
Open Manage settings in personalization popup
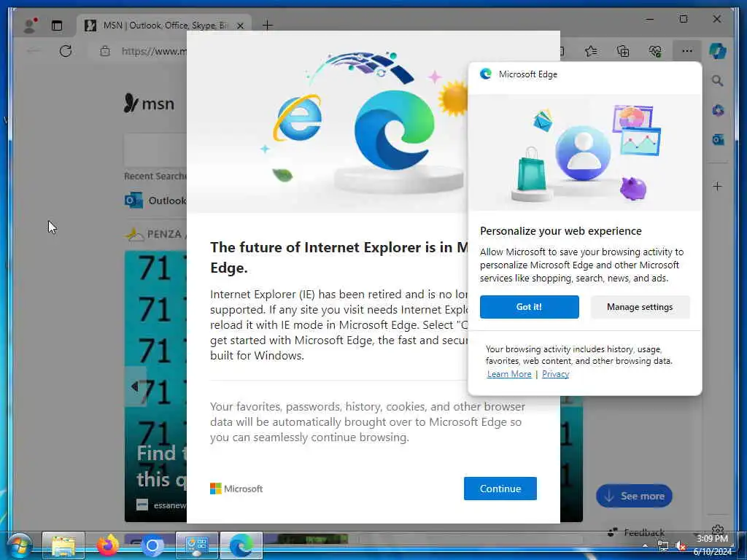639,307
